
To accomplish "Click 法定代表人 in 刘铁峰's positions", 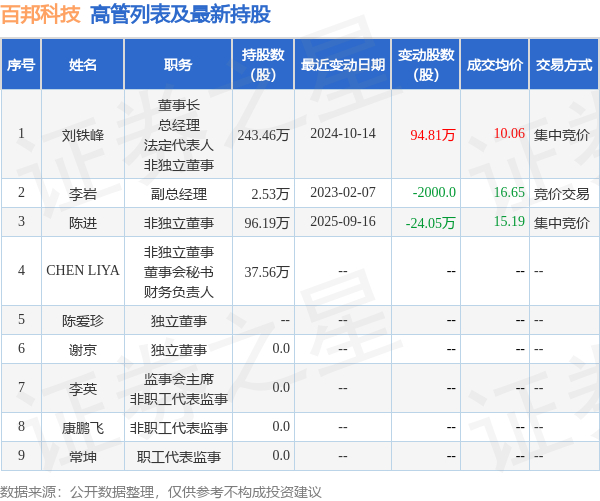I will (x=179, y=145).
